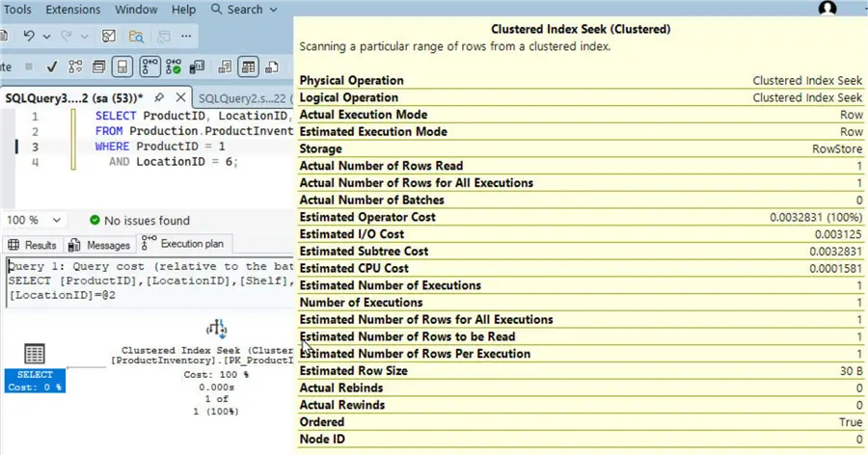The width and height of the screenshot is (868, 455).
Task: Click the Estimated Operator Cost value 0.0032831 (100%)
Action: (x=816, y=217)
